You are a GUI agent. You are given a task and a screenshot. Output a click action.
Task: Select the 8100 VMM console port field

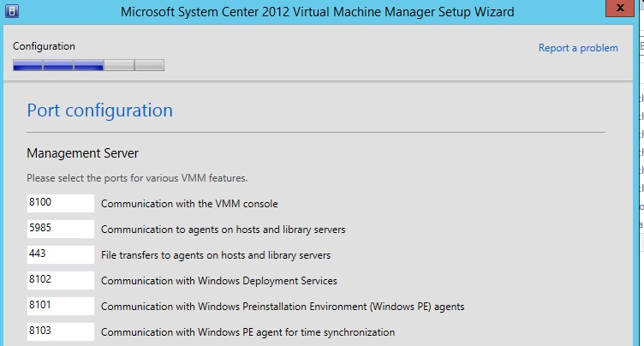click(x=60, y=204)
